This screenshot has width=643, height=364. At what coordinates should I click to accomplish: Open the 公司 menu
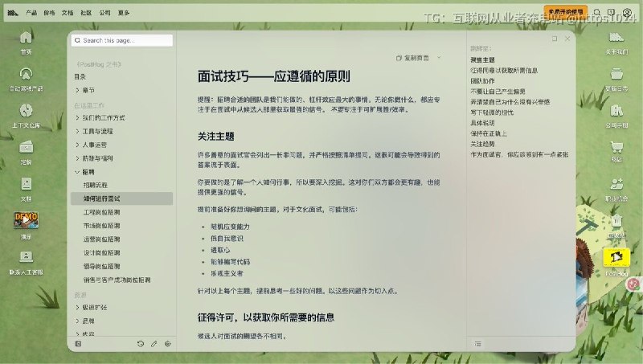pos(105,13)
